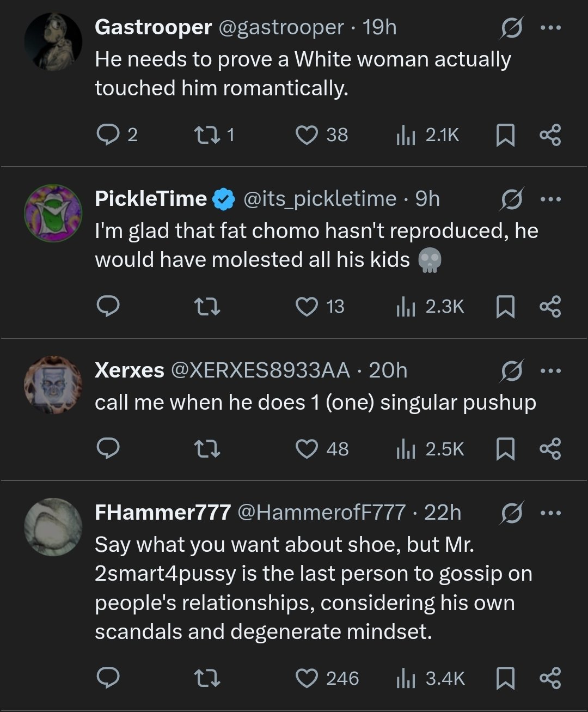
Task: Open more options on Gastrooper's tweet
Action: point(550,27)
